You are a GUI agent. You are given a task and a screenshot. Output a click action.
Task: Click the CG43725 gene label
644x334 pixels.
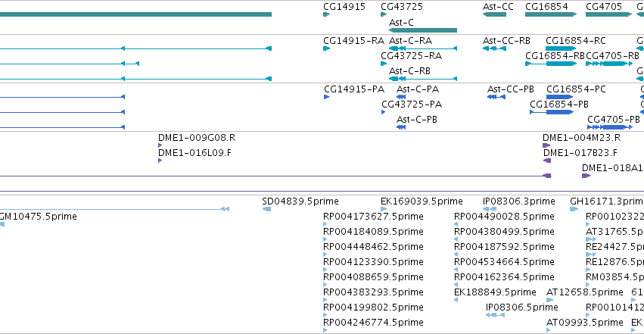click(402, 7)
